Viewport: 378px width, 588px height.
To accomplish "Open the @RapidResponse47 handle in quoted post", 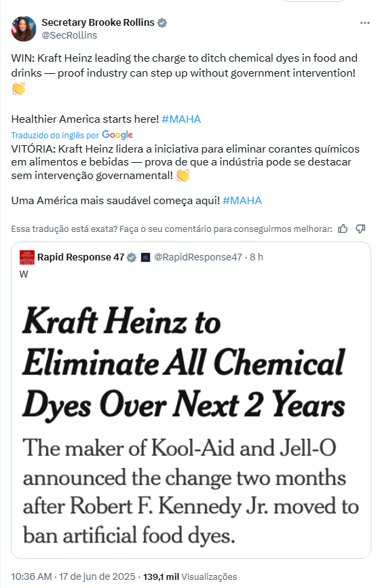I will (198, 257).
